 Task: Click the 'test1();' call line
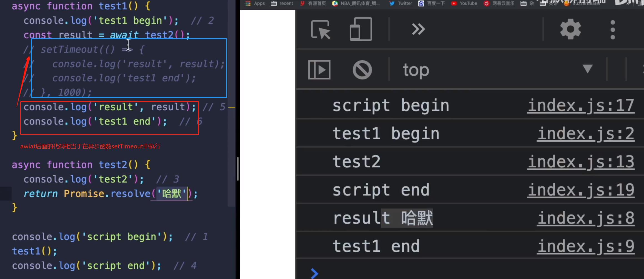pyautogui.click(x=34, y=251)
